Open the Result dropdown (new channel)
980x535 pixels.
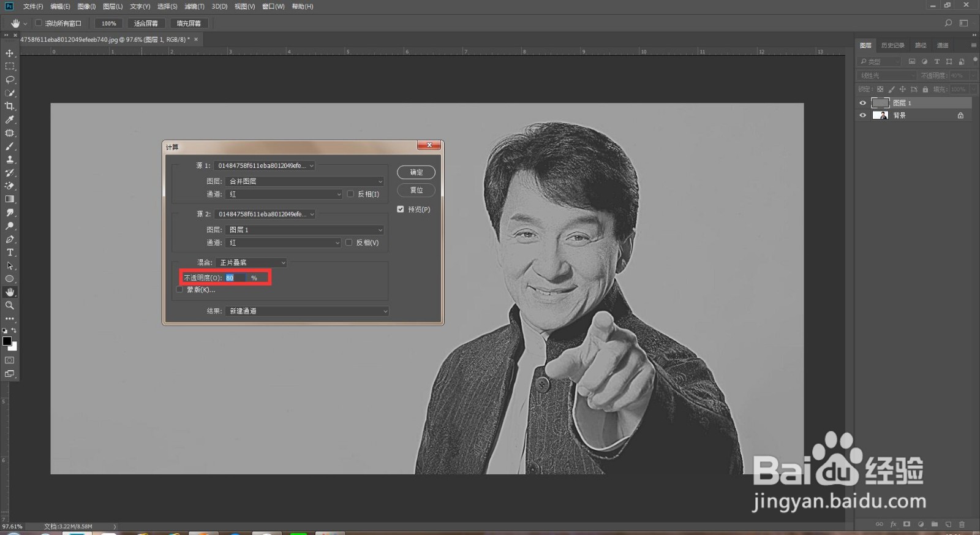coord(307,311)
